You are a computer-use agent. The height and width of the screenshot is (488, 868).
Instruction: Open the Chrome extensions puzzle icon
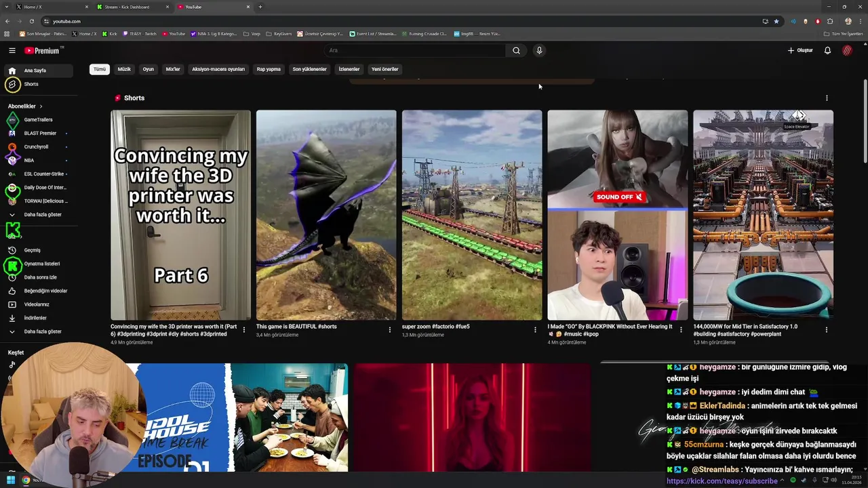(x=830, y=21)
